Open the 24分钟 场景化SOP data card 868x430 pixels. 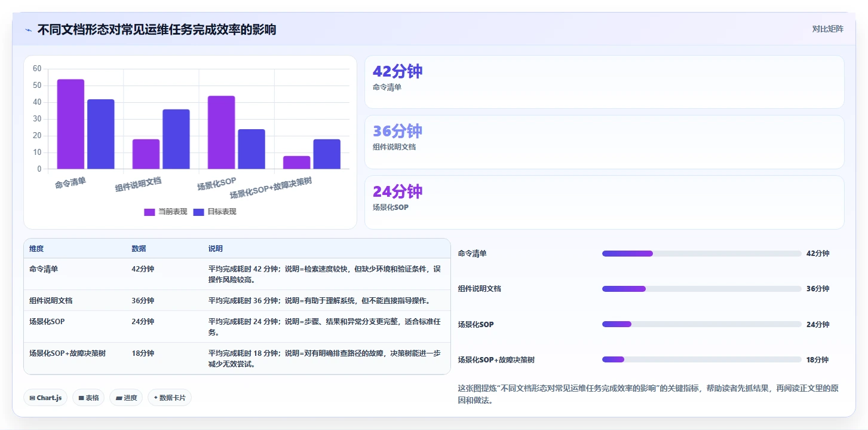604,202
